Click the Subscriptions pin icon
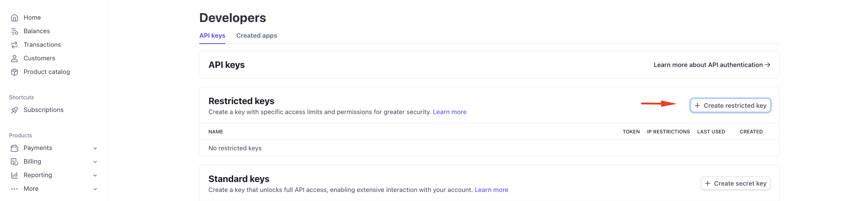The height and width of the screenshot is (201, 868). 14,110
